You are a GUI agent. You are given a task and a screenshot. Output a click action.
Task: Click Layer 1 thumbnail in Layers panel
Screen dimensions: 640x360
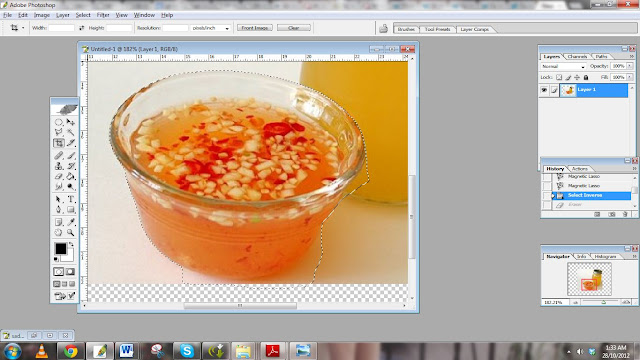pyautogui.click(x=568, y=90)
